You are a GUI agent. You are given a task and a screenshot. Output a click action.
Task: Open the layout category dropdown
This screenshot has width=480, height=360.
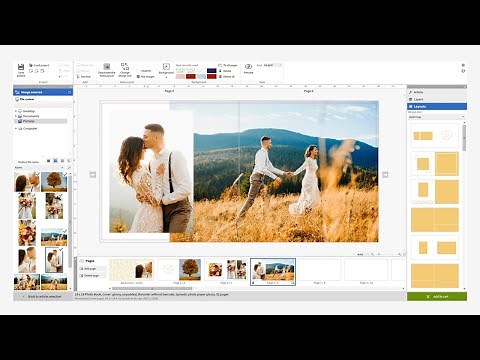click(436, 117)
